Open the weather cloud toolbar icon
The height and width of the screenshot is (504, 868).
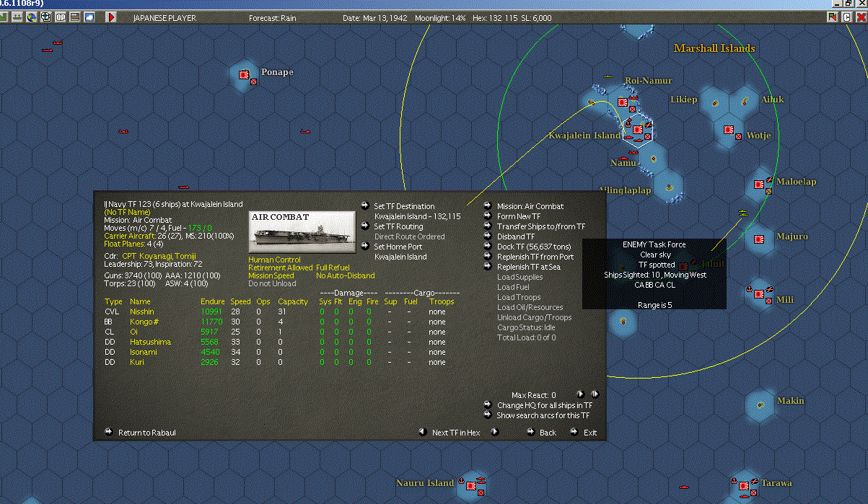coord(89,17)
